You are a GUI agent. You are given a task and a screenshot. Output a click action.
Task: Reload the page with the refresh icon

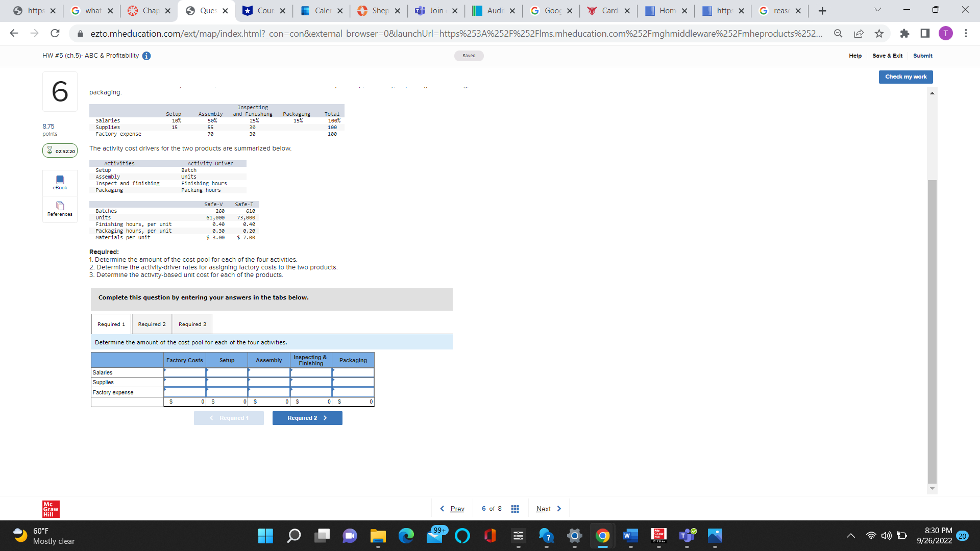click(x=55, y=34)
